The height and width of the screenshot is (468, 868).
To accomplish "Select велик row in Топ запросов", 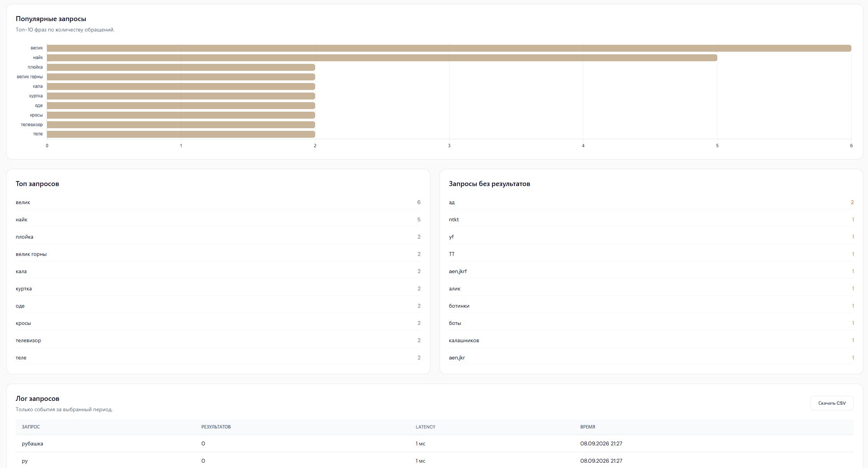I will click(x=218, y=202).
